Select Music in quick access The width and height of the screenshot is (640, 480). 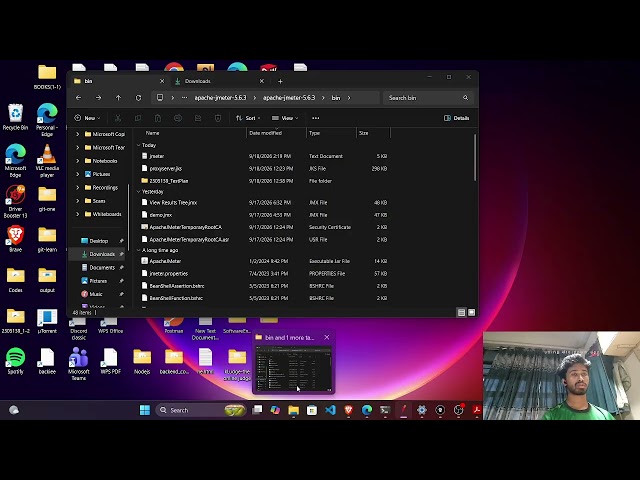click(x=98, y=294)
